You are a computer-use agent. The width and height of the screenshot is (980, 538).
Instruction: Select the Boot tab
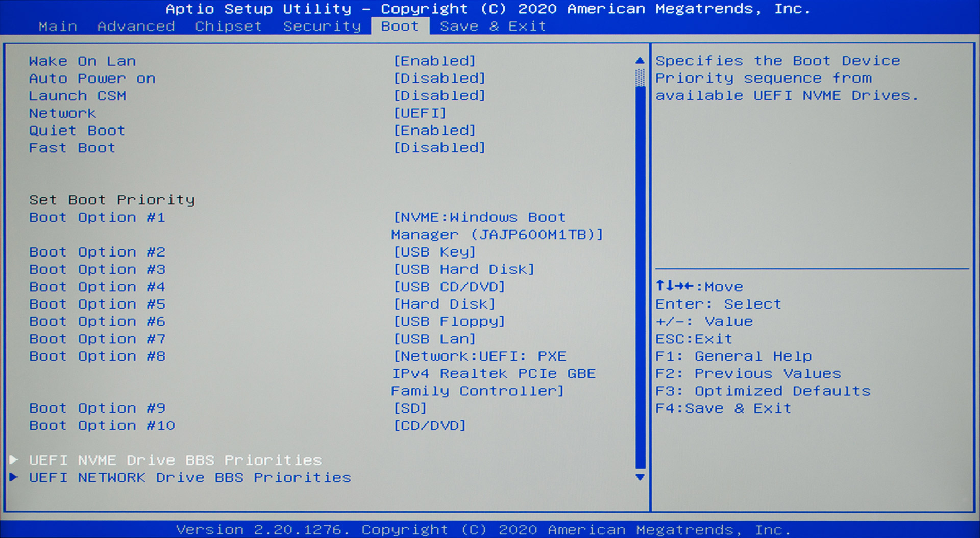(400, 27)
